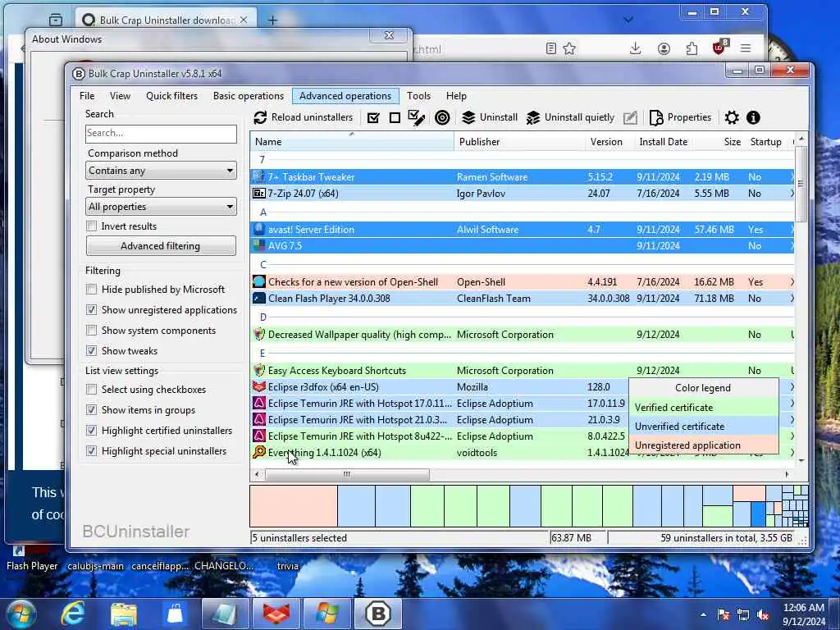Screen dimensions: 840x630
Task: Open File Explorer from taskbar
Action: click(124, 614)
